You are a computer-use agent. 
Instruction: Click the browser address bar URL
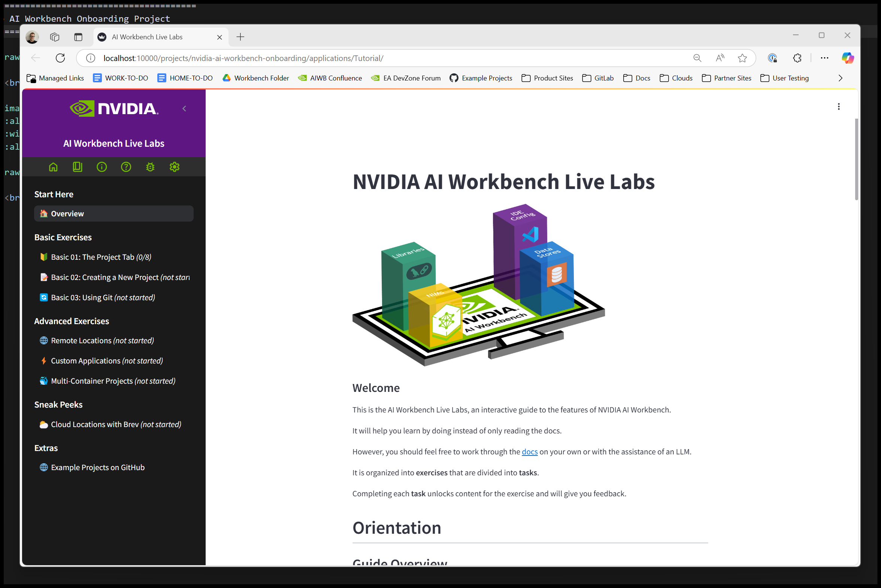pyautogui.click(x=243, y=58)
